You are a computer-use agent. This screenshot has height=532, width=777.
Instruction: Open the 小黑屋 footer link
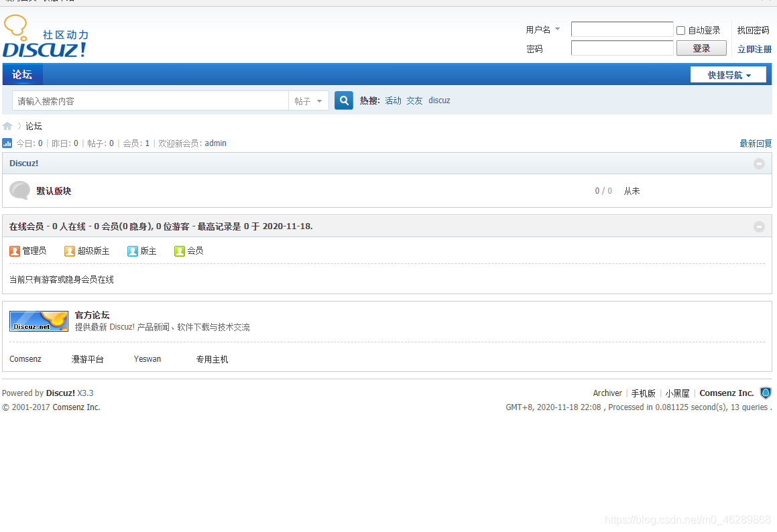(677, 393)
